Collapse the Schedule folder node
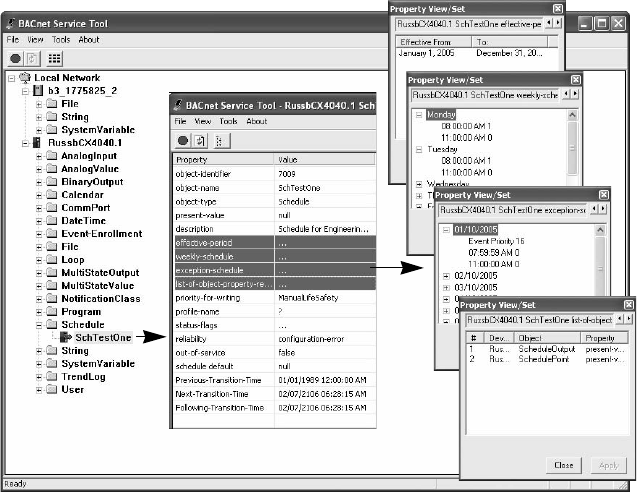 (39, 325)
